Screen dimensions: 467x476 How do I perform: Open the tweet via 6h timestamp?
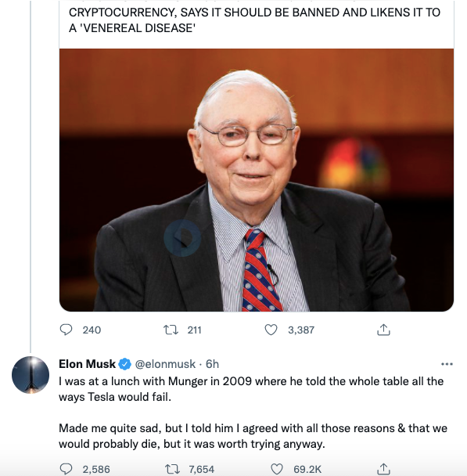click(212, 364)
